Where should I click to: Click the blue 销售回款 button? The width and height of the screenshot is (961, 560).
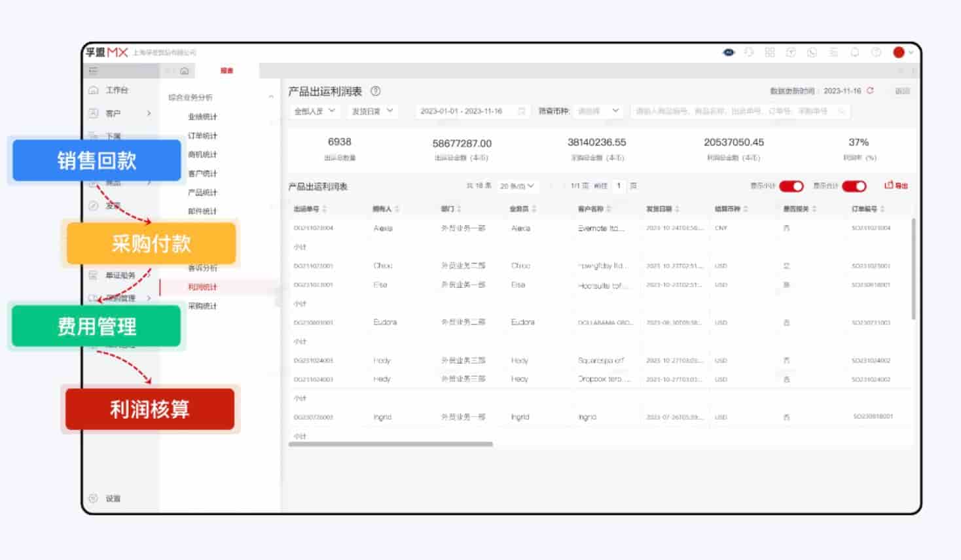(x=97, y=160)
